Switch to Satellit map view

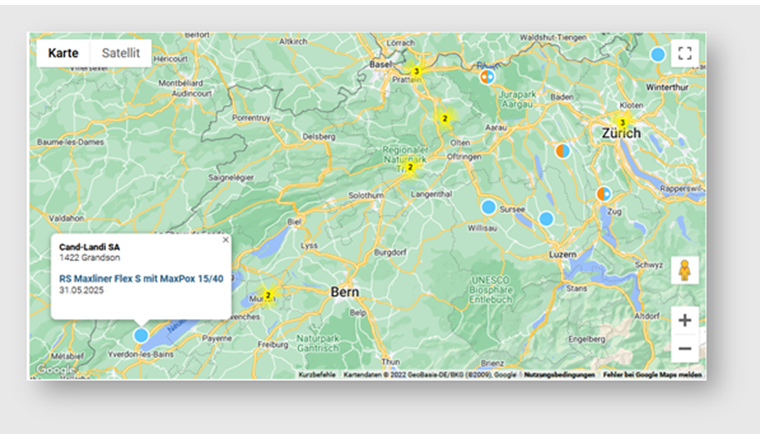pos(120,53)
